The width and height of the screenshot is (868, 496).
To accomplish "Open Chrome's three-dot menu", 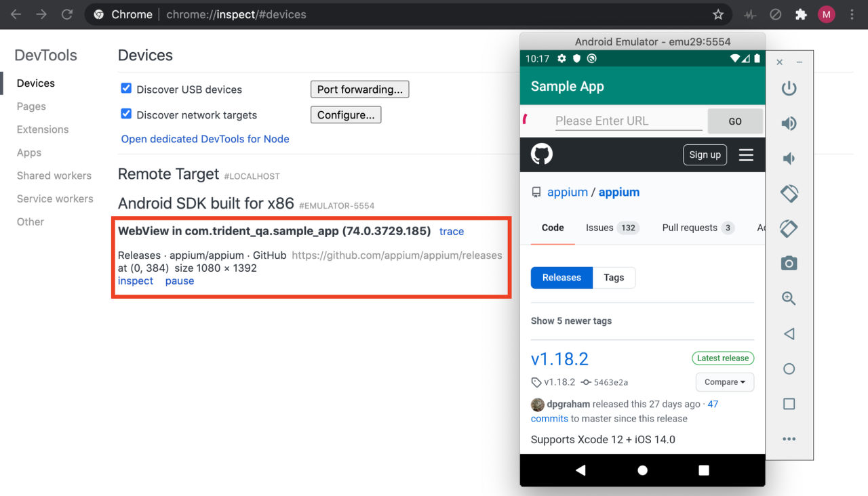I will [852, 14].
